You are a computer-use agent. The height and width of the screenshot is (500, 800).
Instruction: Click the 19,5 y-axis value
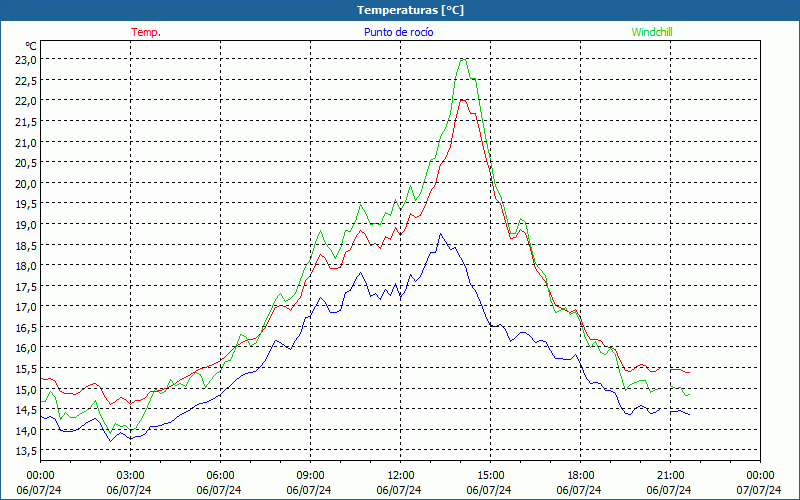coord(26,204)
